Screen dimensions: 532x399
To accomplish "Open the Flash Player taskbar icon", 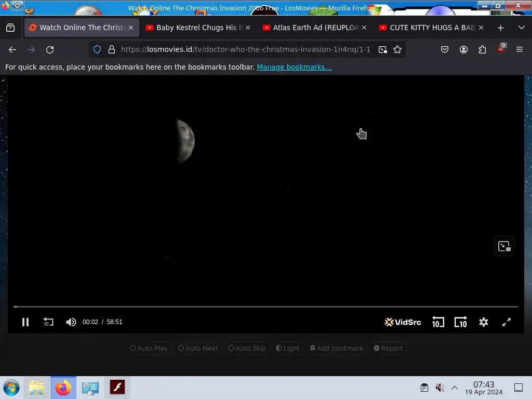I will 117,387.
